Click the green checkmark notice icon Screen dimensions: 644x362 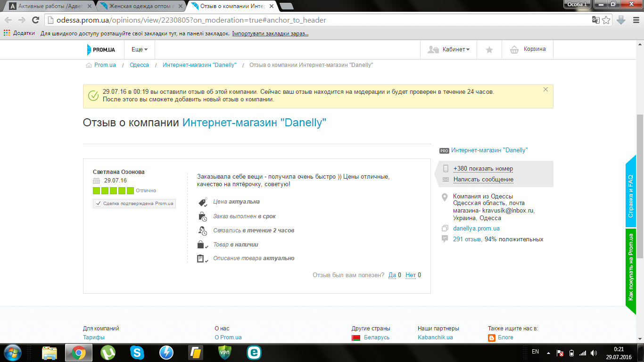(93, 96)
